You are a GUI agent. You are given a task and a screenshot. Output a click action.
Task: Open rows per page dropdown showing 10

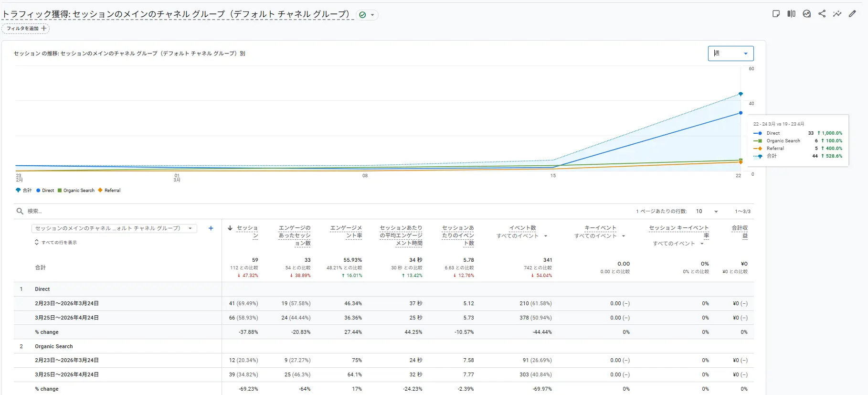click(707, 211)
